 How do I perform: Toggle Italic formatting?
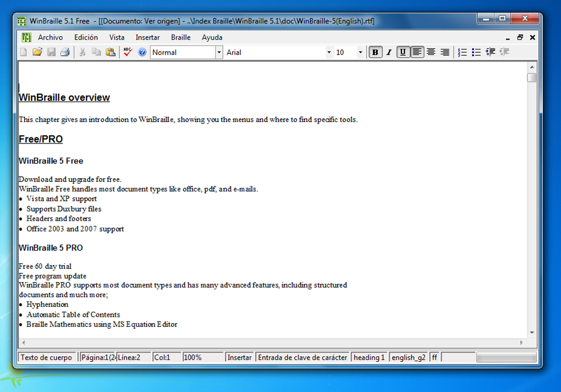pos(389,52)
